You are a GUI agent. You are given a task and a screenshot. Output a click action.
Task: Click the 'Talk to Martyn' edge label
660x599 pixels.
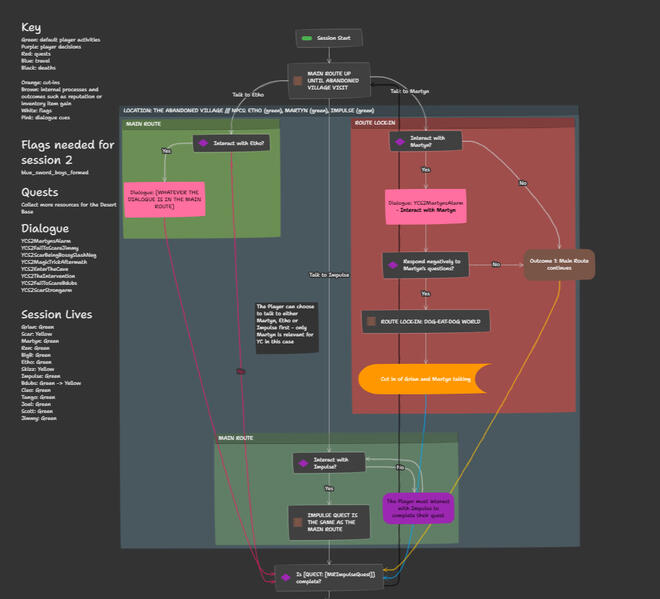click(x=410, y=91)
